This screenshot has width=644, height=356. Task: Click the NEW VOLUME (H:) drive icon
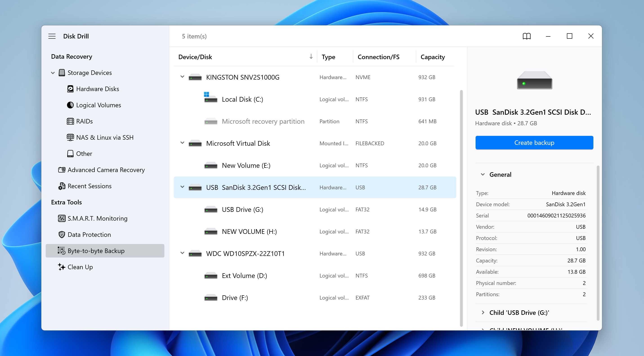pos(211,231)
